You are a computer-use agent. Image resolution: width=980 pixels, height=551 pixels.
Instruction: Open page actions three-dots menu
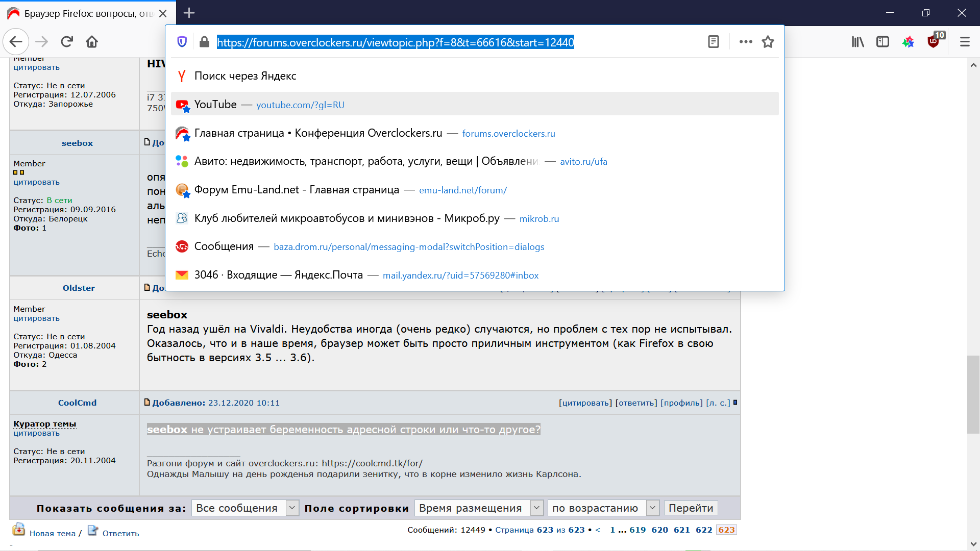click(x=746, y=42)
